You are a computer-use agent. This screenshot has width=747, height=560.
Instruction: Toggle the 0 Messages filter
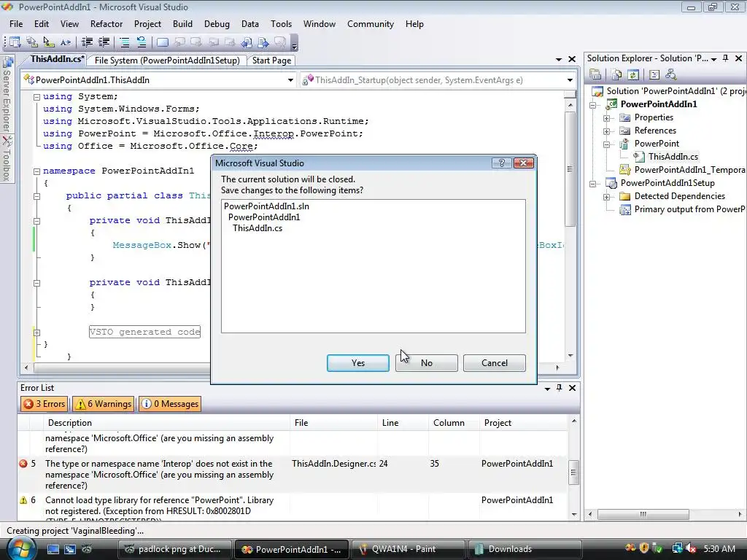pos(170,404)
